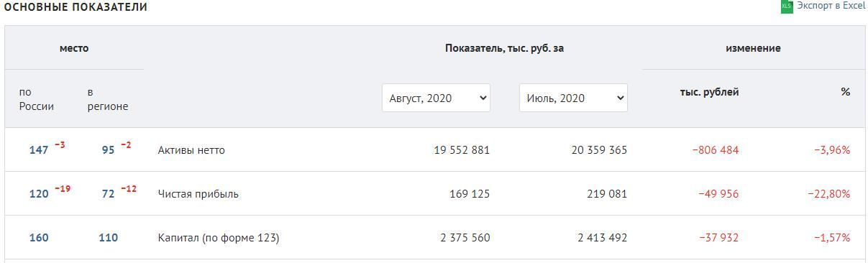Select the Капитал (по форме 123) label
The image size is (868, 263).
219,238
